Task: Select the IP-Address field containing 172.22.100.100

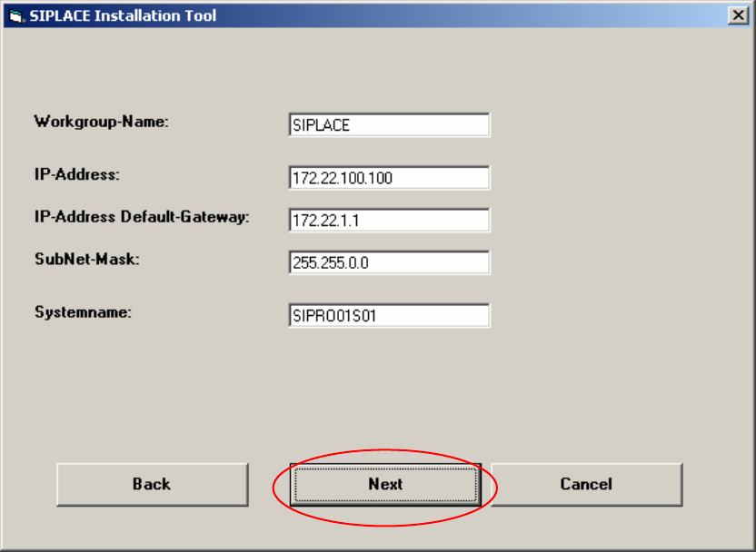Action: click(x=390, y=178)
